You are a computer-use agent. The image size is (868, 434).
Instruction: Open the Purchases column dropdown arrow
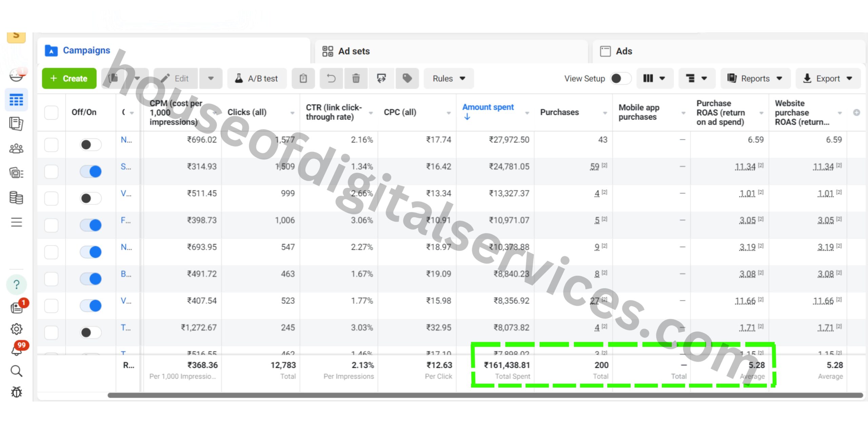[605, 113]
